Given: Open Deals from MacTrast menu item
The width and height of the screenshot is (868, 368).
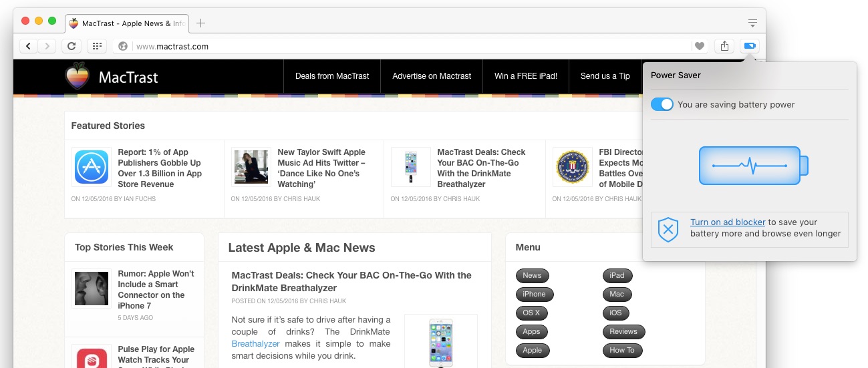Looking at the screenshot, I should click(x=332, y=76).
